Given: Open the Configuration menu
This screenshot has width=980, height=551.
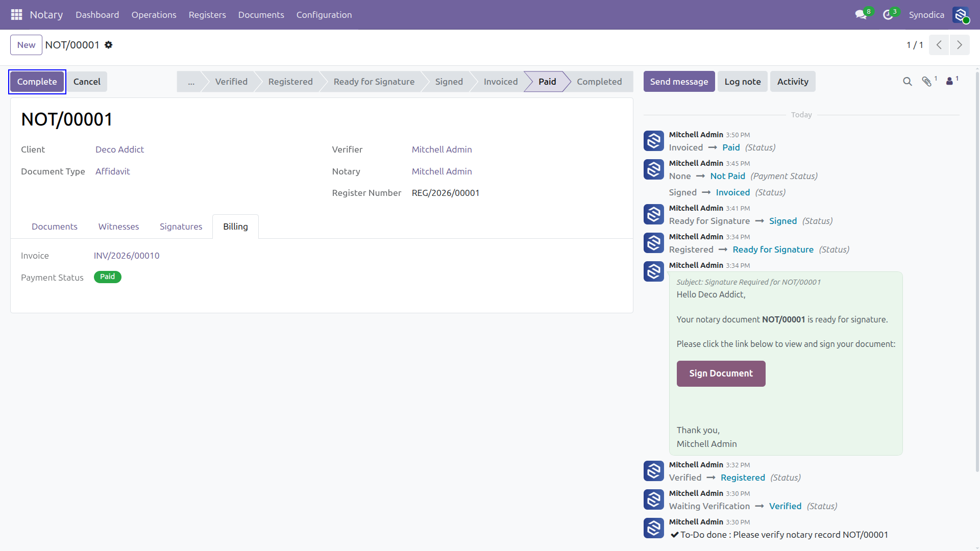Looking at the screenshot, I should (324, 15).
